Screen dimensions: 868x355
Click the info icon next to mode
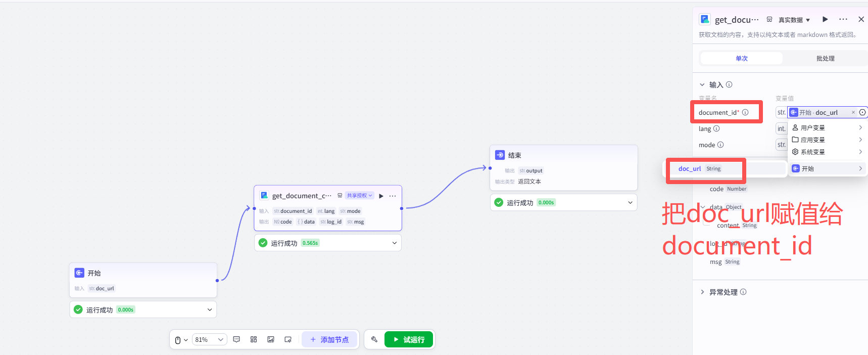pyautogui.click(x=720, y=145)
